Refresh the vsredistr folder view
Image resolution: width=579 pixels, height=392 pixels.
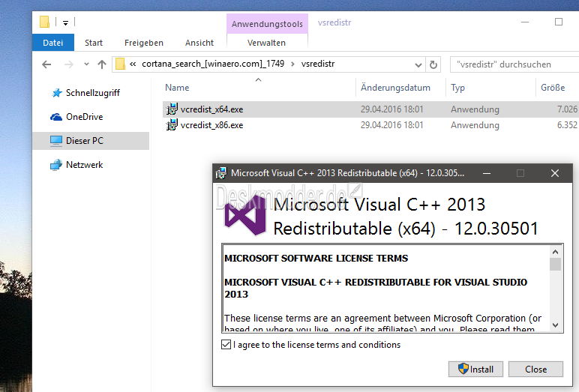coord(433,65)
